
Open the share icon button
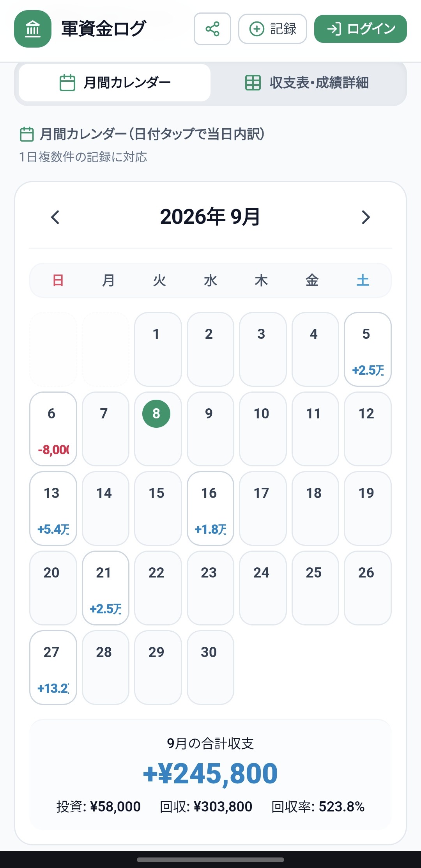click(212, 29)
